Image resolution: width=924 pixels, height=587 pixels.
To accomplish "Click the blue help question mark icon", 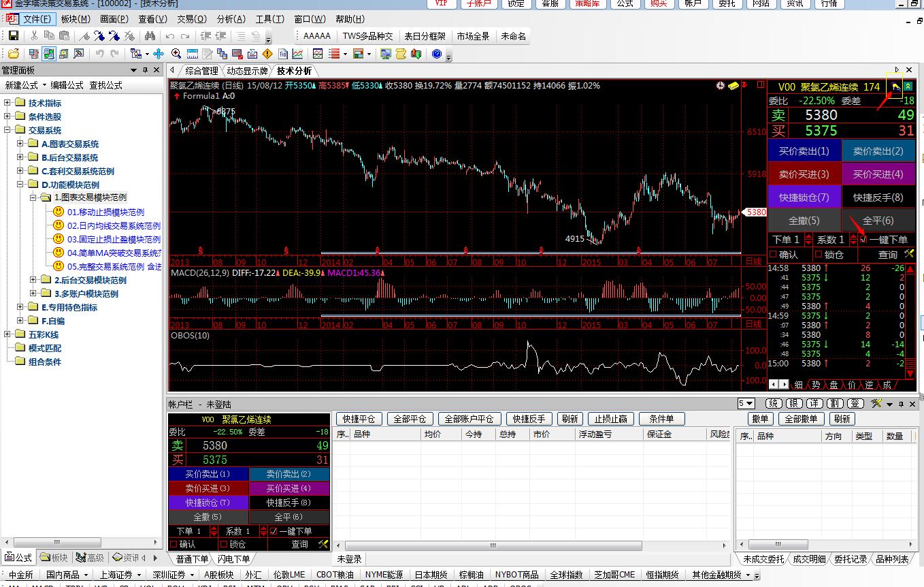I will click(x=437, y=54).
